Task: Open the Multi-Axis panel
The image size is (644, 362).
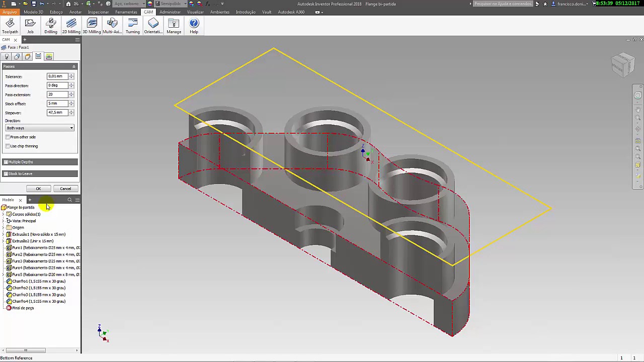Action: pos(112,26)
